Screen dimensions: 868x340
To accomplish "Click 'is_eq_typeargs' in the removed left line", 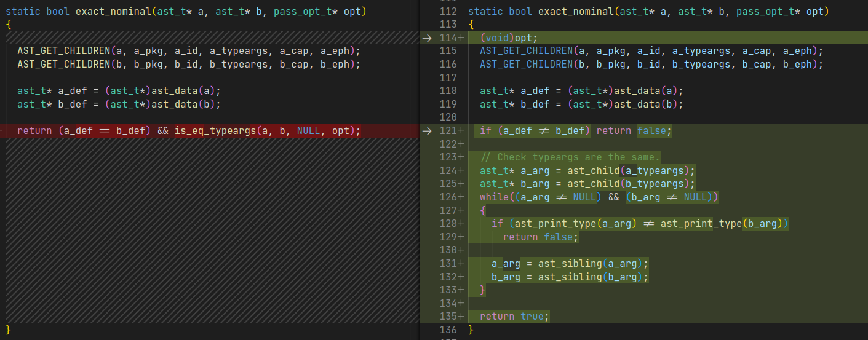I will [x=215, y=131].
